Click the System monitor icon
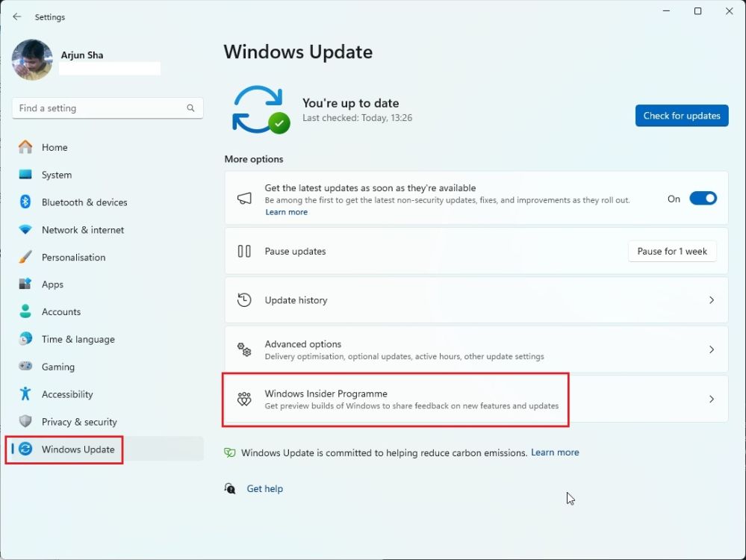746x560 pixels. pyautogui.click(x=25, y=175)
